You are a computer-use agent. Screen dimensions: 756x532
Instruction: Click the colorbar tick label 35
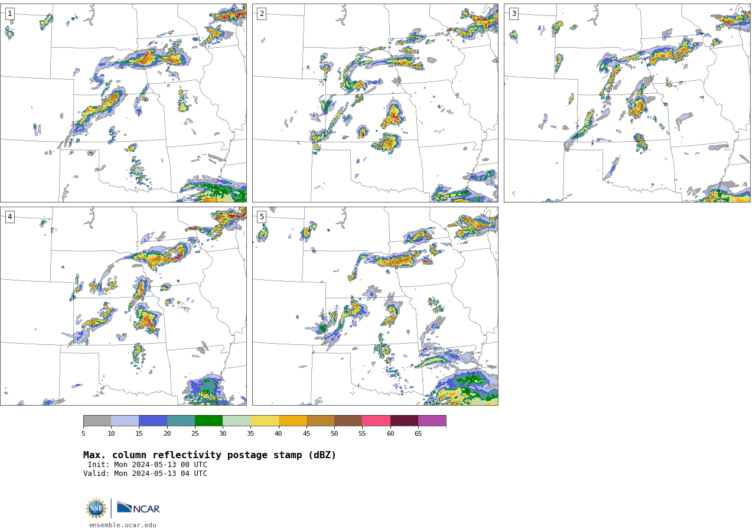[250, 434]
